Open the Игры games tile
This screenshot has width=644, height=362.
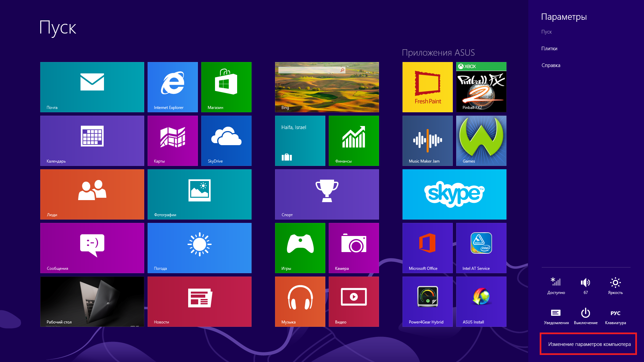(x=300, y=248)
